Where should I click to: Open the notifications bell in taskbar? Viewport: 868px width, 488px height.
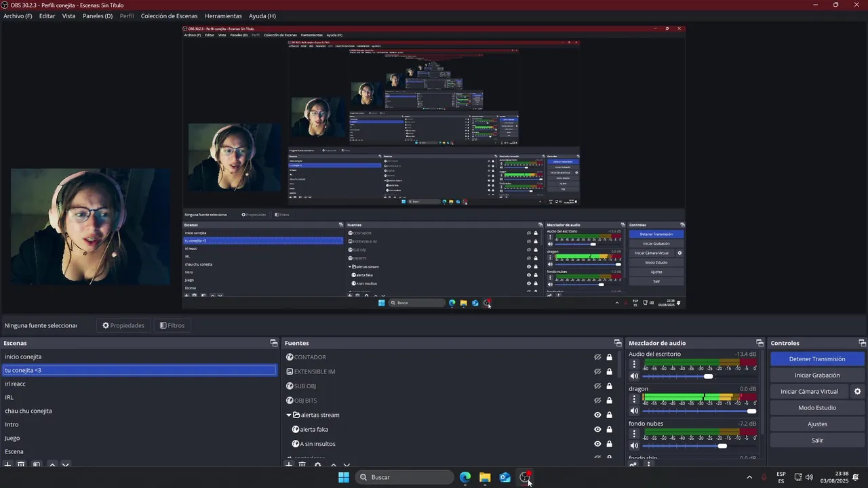(x=856, y=477)
